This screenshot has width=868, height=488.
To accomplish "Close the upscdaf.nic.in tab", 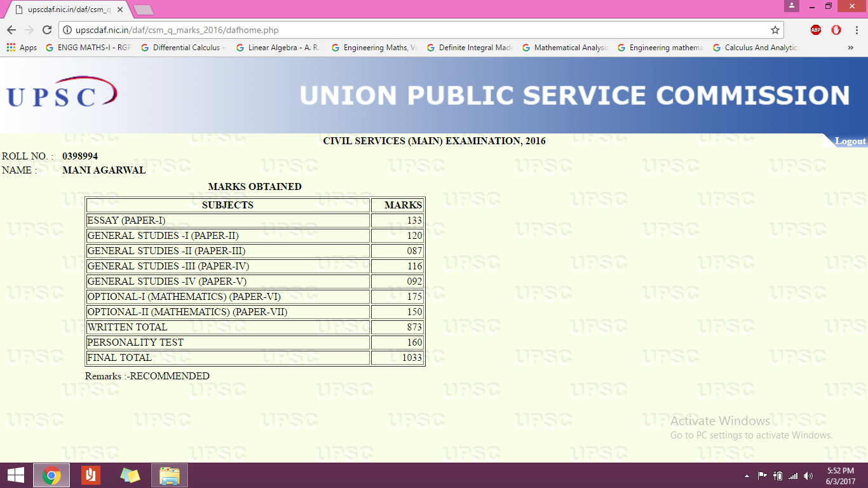I will click(120, 10).
